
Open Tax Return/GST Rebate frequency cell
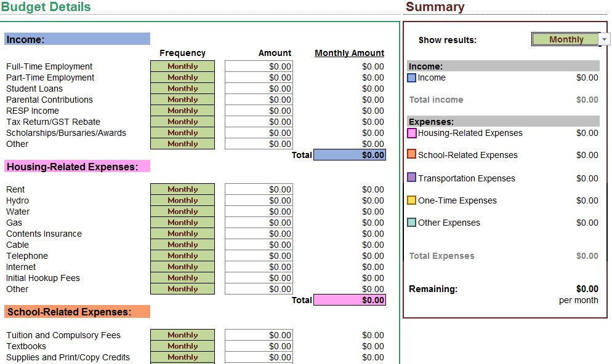pyautogui.click(x=183, y=122)
